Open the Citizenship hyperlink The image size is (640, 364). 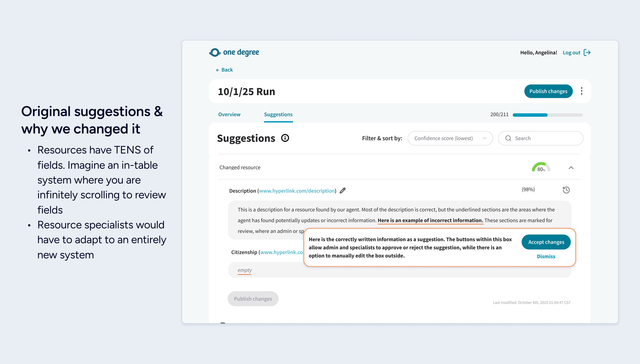tap(281, 252)
